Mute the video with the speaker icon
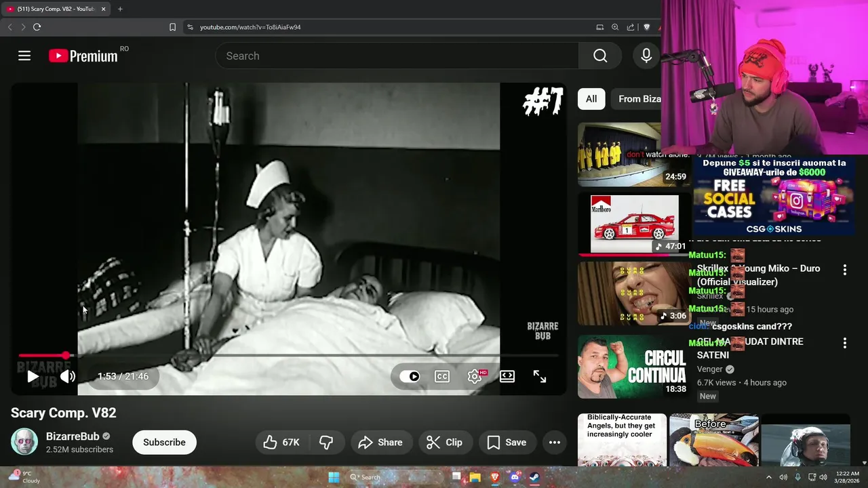Image resolution: width=868 pixels, height=488 pixels. [x=67, y=376]
